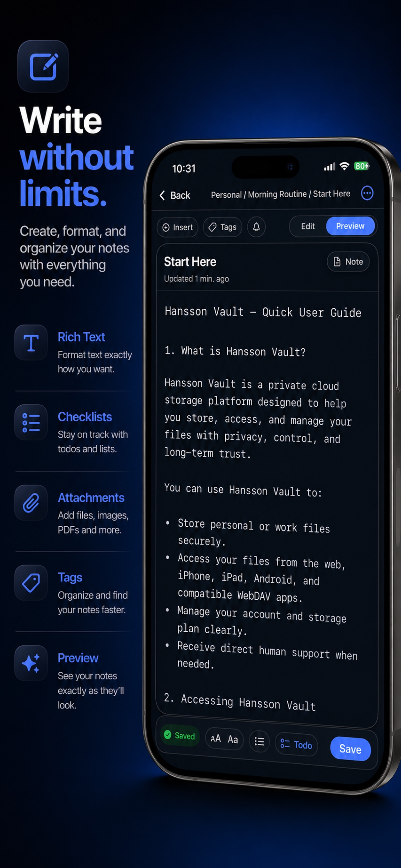
Task: Select line 1. What is Hansson Vault?
Action: pos(235,351)
